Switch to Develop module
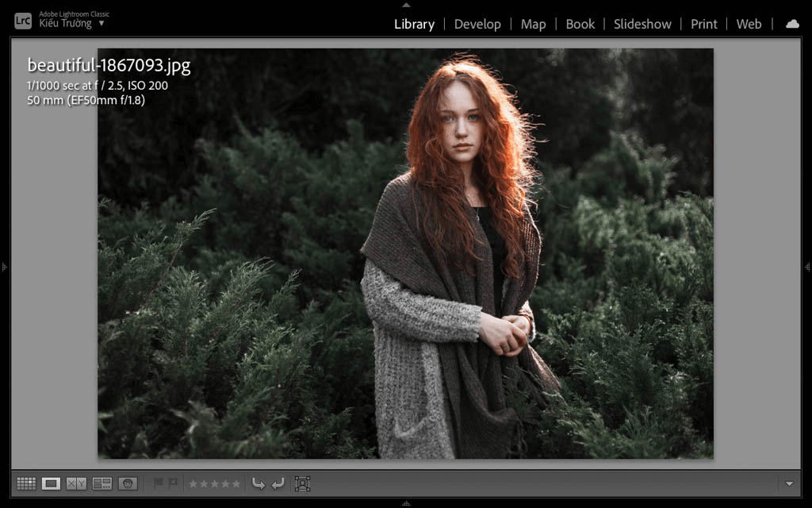The width and height of the screenshot is (812, 508). pyautogui.click(x=477, y=24)
